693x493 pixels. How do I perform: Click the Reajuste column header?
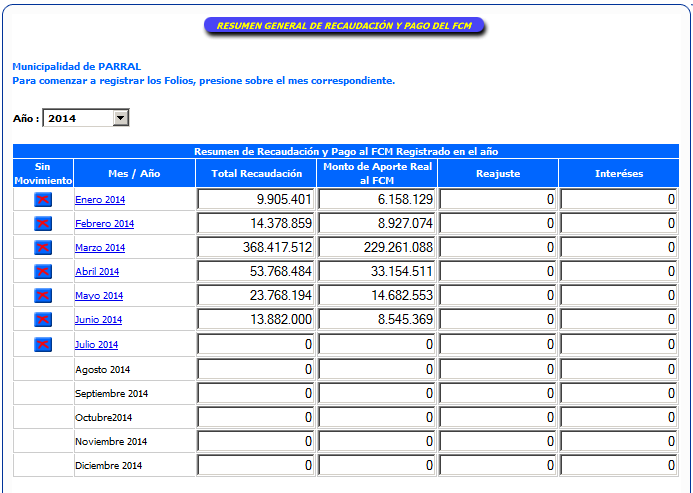(x=498, y=173)
